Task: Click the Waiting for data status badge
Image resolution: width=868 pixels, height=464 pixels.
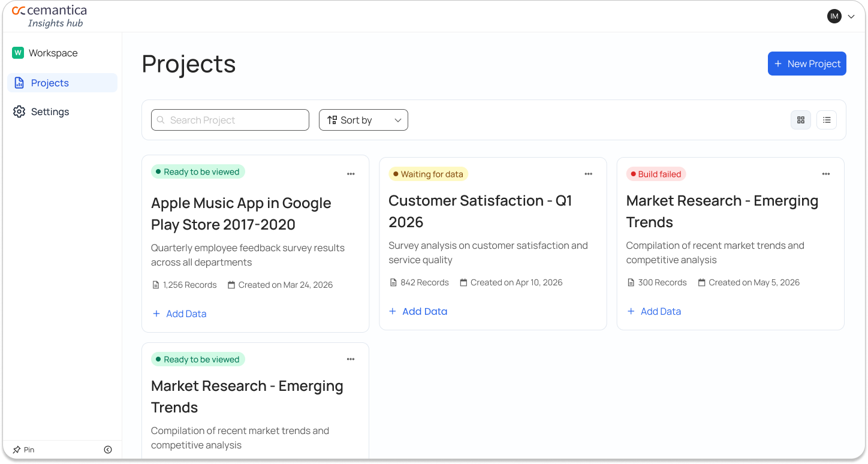Action: (429, 174)
